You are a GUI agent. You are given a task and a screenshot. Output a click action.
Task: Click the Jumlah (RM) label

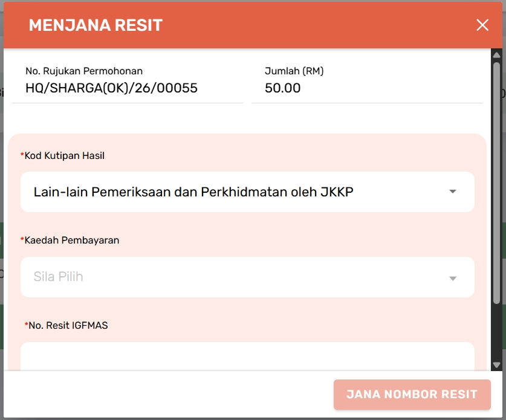click(294, 71)
